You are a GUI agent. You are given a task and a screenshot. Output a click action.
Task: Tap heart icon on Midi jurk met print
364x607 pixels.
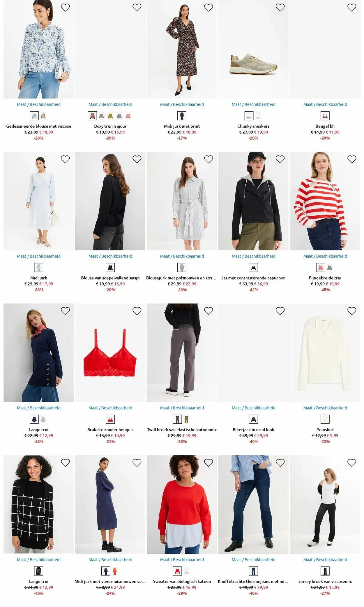[208, 8]
